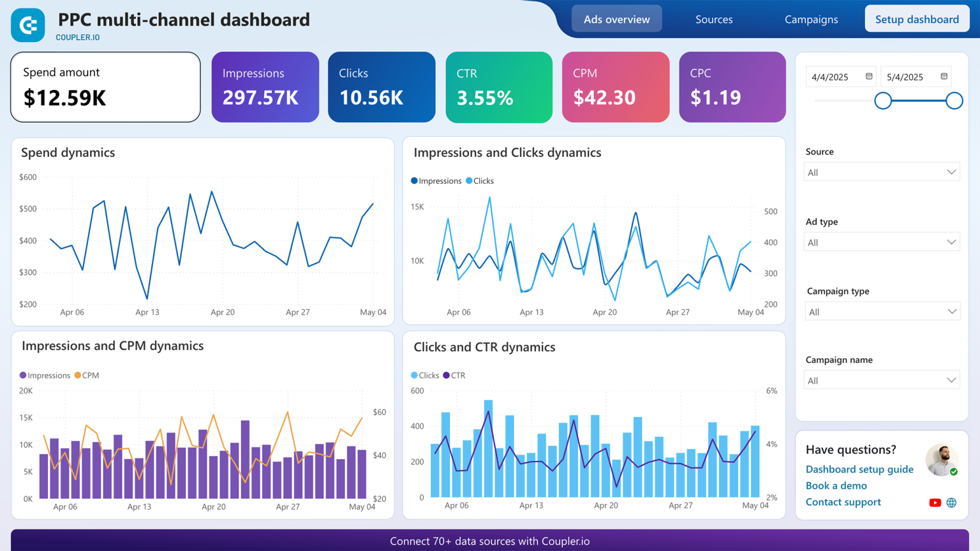Click the YouTube icon in the questions panel

935,503
